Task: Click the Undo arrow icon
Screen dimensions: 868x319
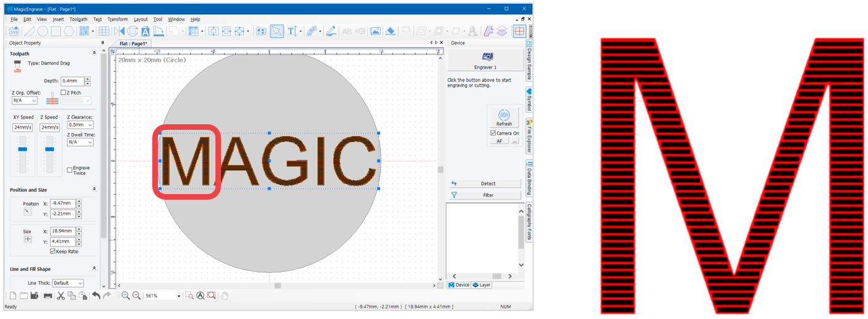Action: click(96, 296)
